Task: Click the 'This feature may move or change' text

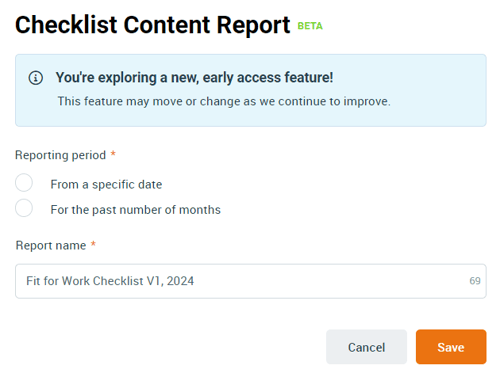Action: [x=224, y=101]
